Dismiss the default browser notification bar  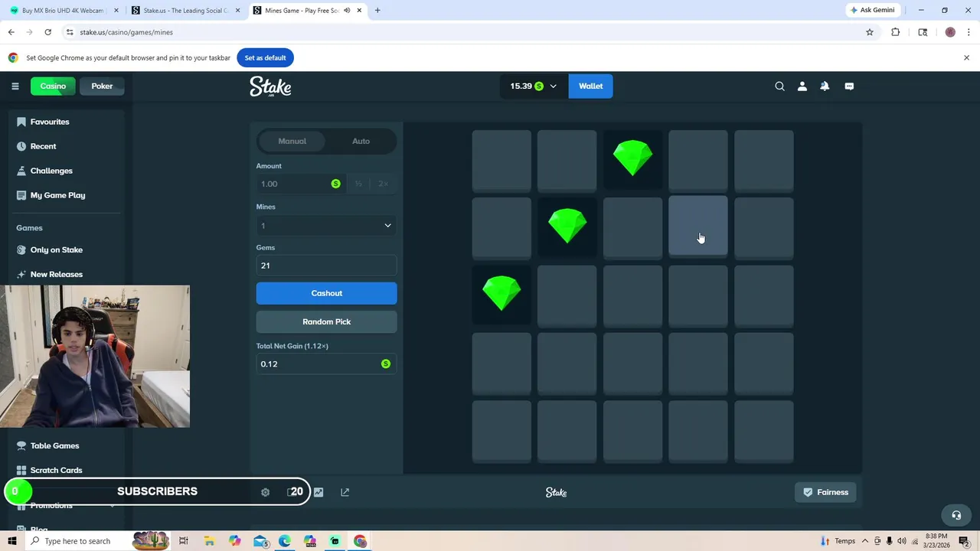tap(966, 57)
